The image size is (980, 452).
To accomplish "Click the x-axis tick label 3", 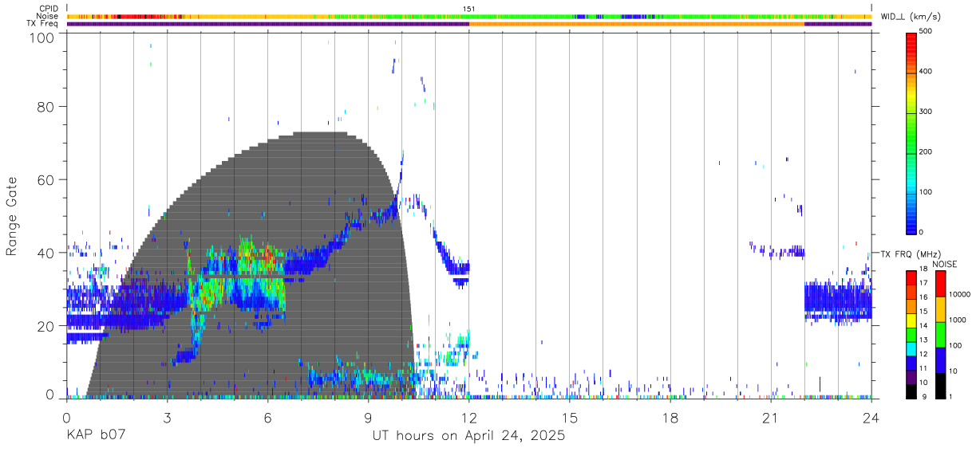I will (167, 418).
